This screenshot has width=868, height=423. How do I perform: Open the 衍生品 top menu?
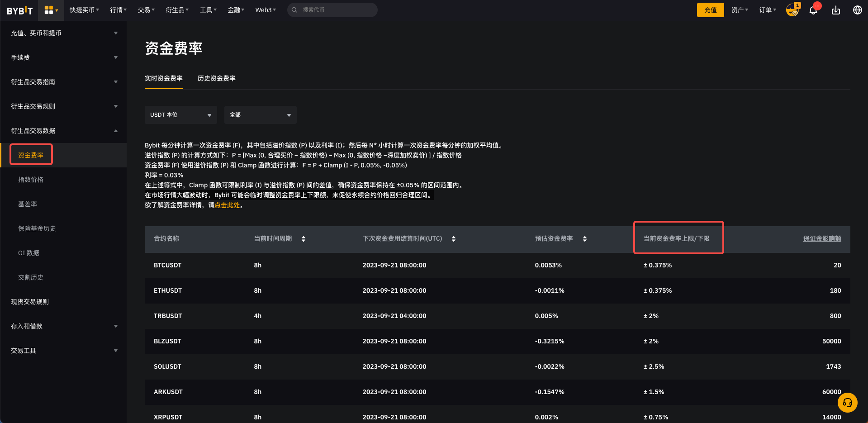[177, 10]
